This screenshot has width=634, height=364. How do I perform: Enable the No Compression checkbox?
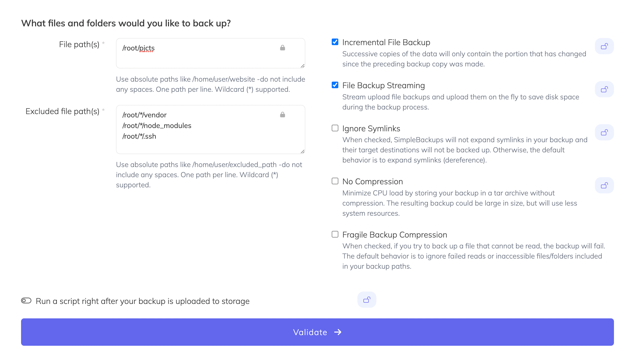pos(335,181)
